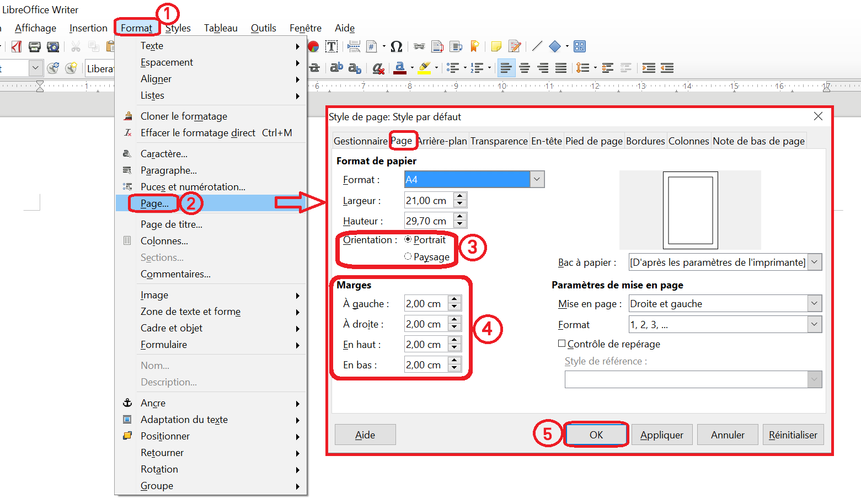Viewport: 861px width, 504px height.
Task: Click the Cut scissors icon
Action: pyautogui.click(x=76, y=46)
